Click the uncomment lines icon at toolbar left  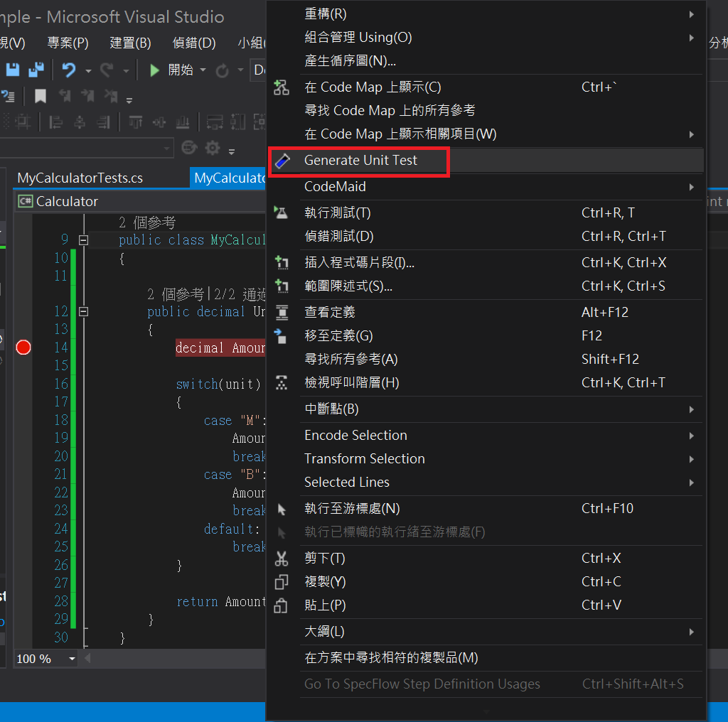coord(8,97)
